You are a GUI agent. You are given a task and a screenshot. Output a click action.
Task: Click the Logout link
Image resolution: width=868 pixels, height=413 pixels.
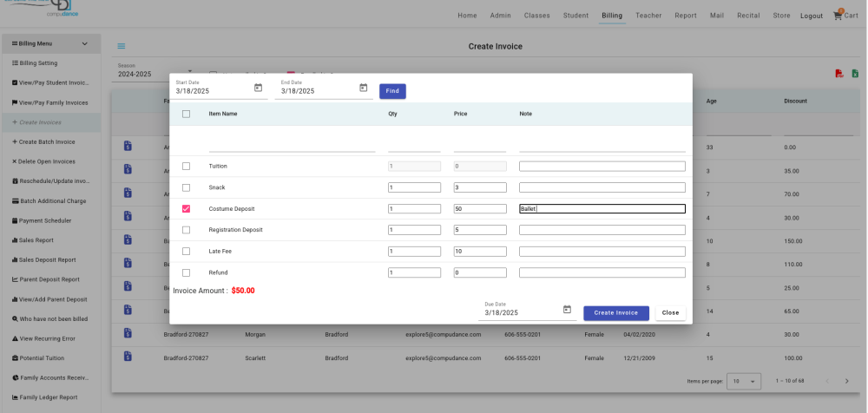812,16
